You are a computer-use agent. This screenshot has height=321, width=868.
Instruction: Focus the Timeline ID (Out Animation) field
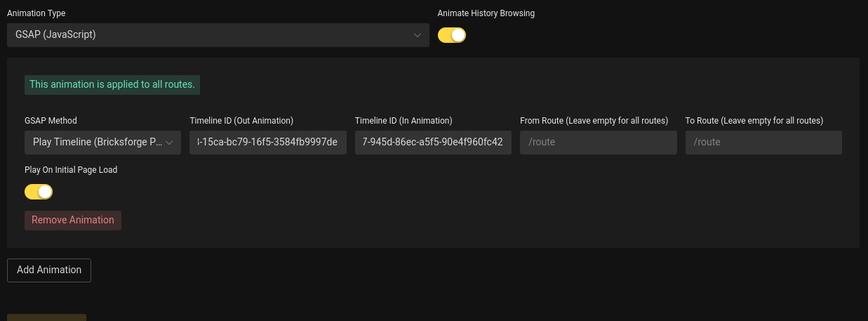[x=268, y=143]
